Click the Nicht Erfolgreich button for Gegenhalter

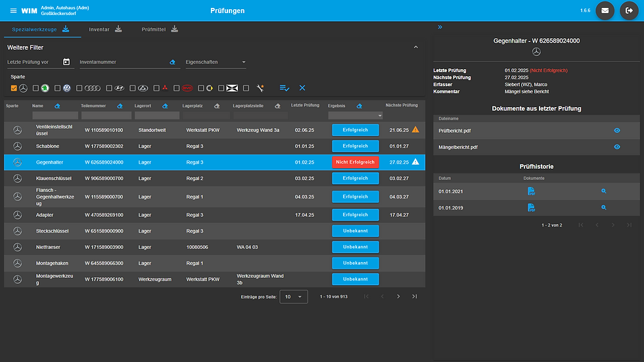pos(356,162)
